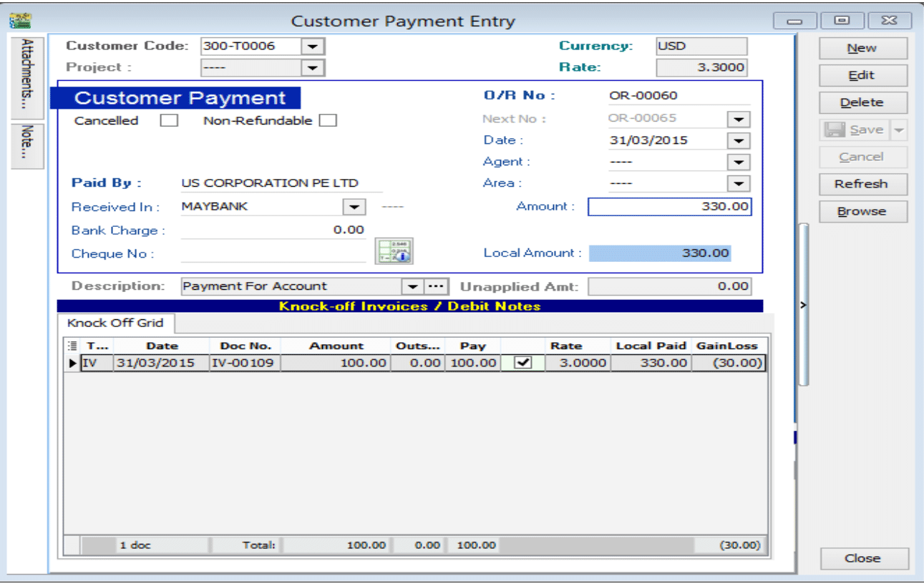Screen dimensions: 924x584
Task: Select the Knock Off Grid tab
Action: coord(116,323)
